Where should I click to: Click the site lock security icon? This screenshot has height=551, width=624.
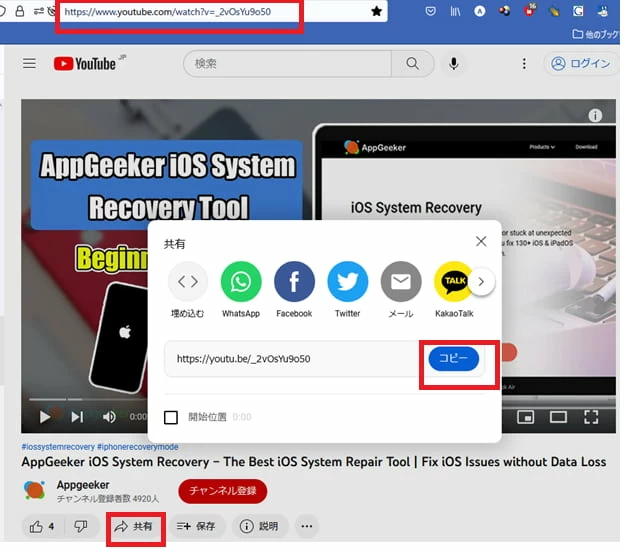[x=20, y=12]
